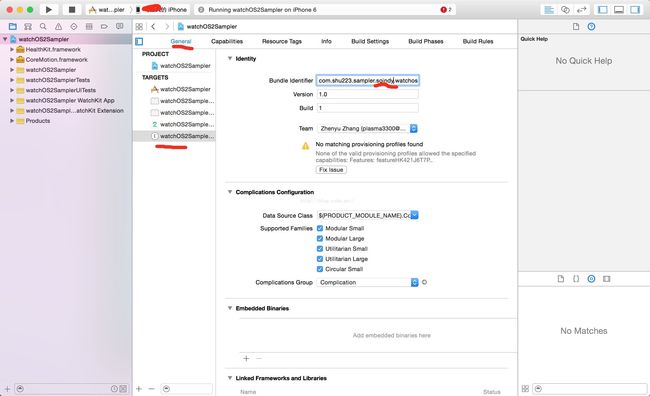The width and height of the screenshot is (650, 396).
Task: Hide the project and targets list
Action: pyautogui.click(x=139, y=41)
